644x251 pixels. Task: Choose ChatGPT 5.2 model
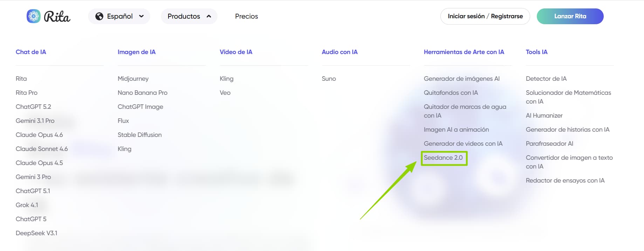click(33, 107)
